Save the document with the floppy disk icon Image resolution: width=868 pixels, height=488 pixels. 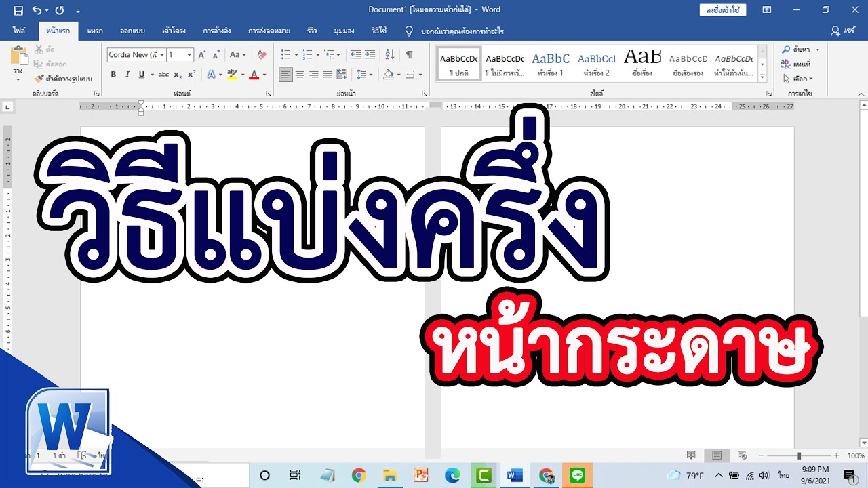(18, 10)
